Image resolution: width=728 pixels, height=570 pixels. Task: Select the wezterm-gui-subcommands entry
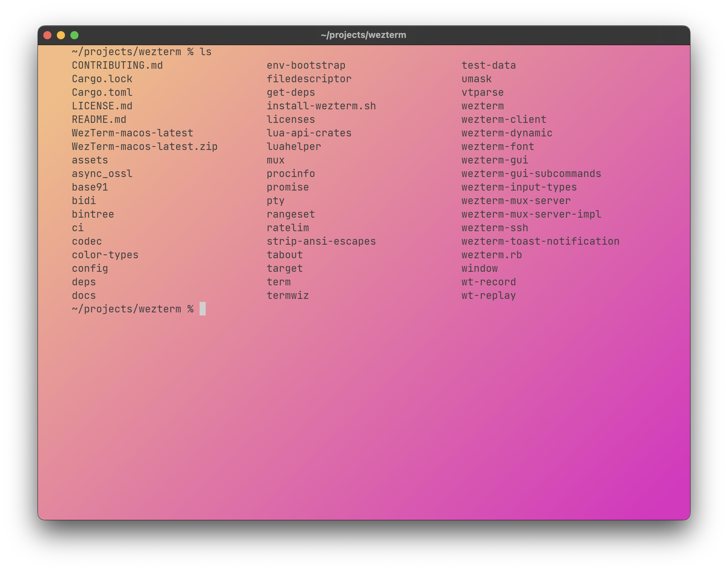531,174
